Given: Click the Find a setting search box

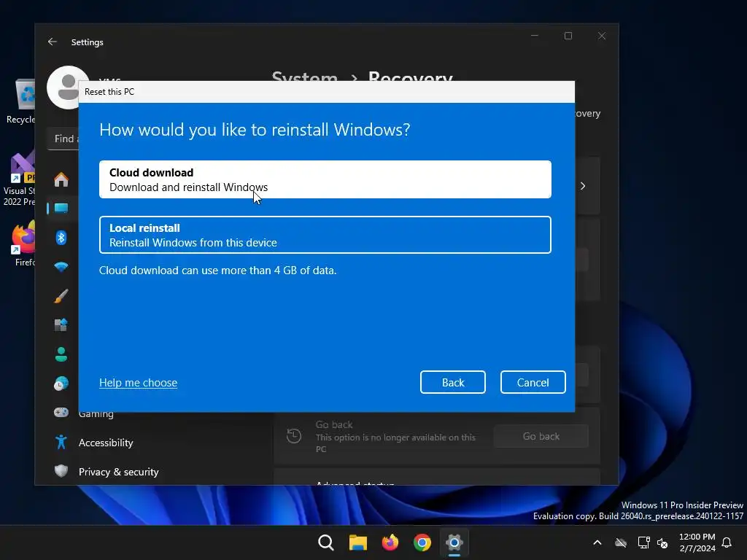Looking at the screenshot, I should [x=63, y=139].
